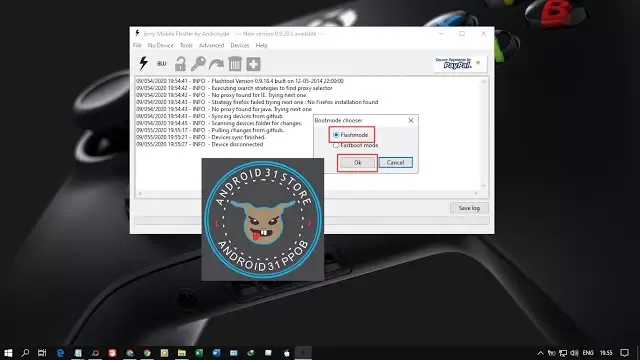Click the network icon in system tray
This screenshot has height=360, width=640.
click(563, 353)
